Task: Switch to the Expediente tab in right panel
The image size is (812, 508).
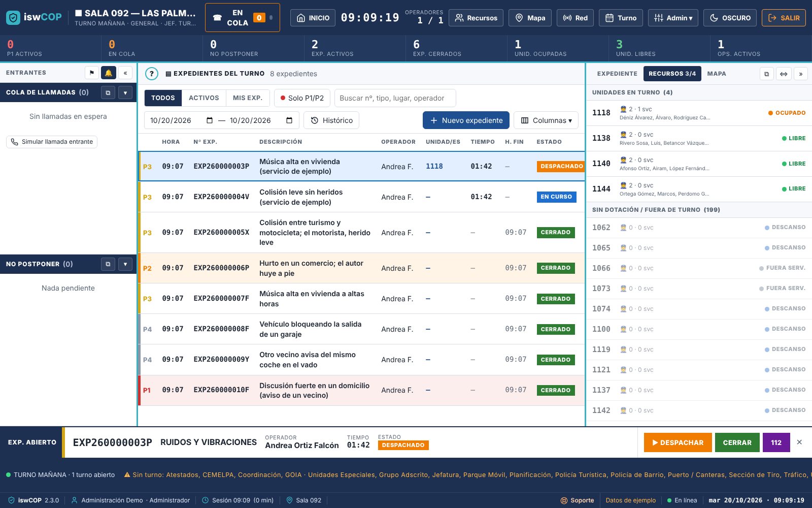Action: (x=617, y=74)
